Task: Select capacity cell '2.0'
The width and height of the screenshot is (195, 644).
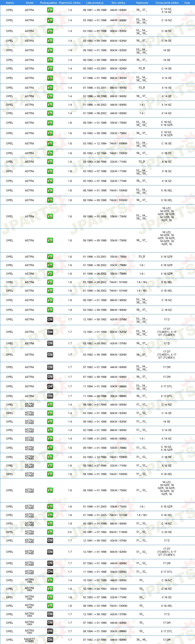Action: tap(70, 532)
